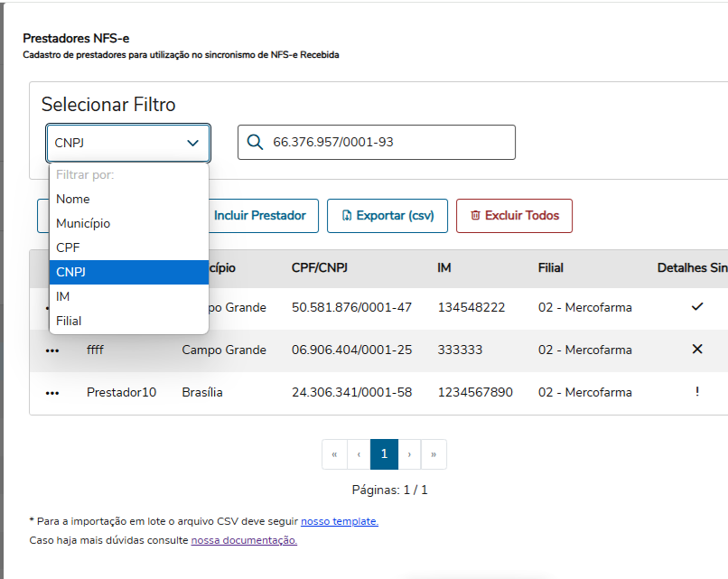Open the three-dots menu for Prestador10
The width and height of the screenshot is (728, 579).
coord(52,393)
